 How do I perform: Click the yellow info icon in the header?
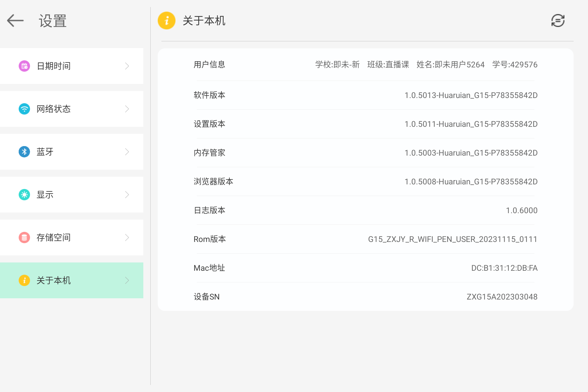[166, 21]
